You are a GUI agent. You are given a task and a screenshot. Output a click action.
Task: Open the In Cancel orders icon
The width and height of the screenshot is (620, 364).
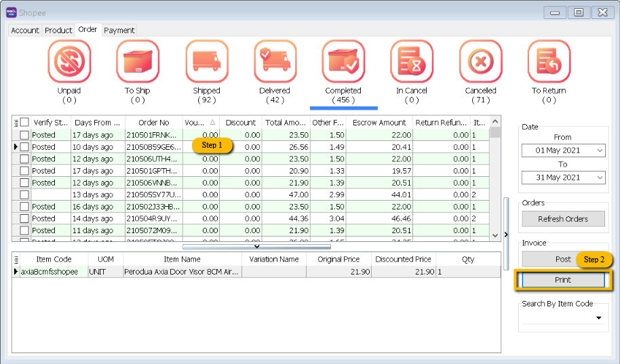[412, 62]
